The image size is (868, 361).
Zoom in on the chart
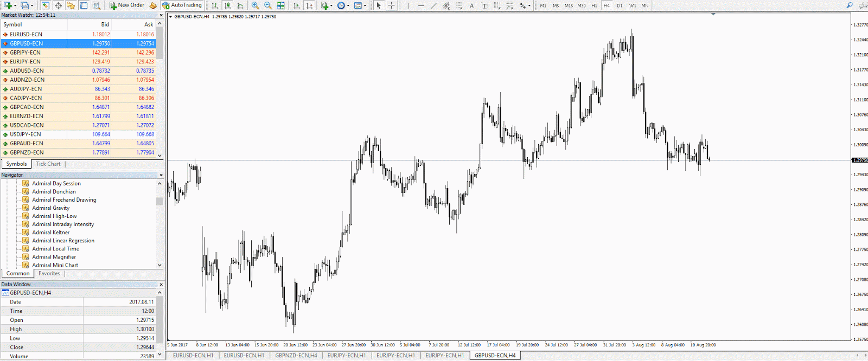coord(255,5)
